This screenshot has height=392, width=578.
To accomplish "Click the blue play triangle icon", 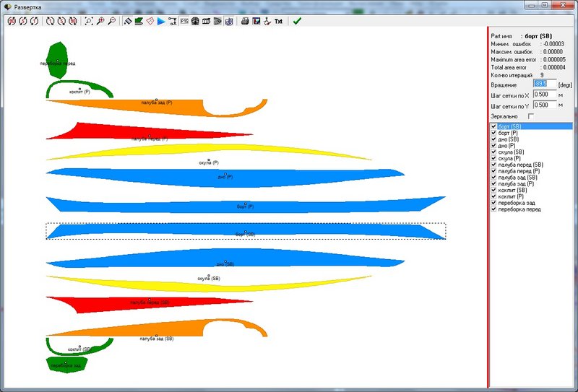I will pos(161,22).
